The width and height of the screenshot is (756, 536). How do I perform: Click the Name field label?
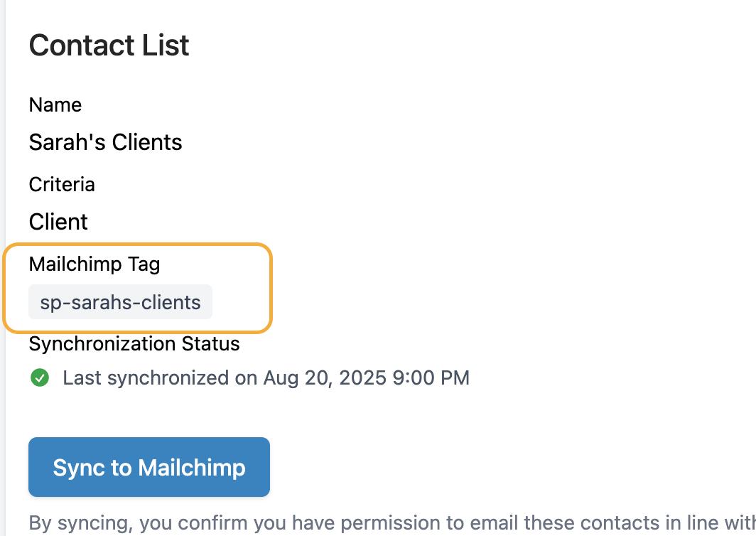55,104
